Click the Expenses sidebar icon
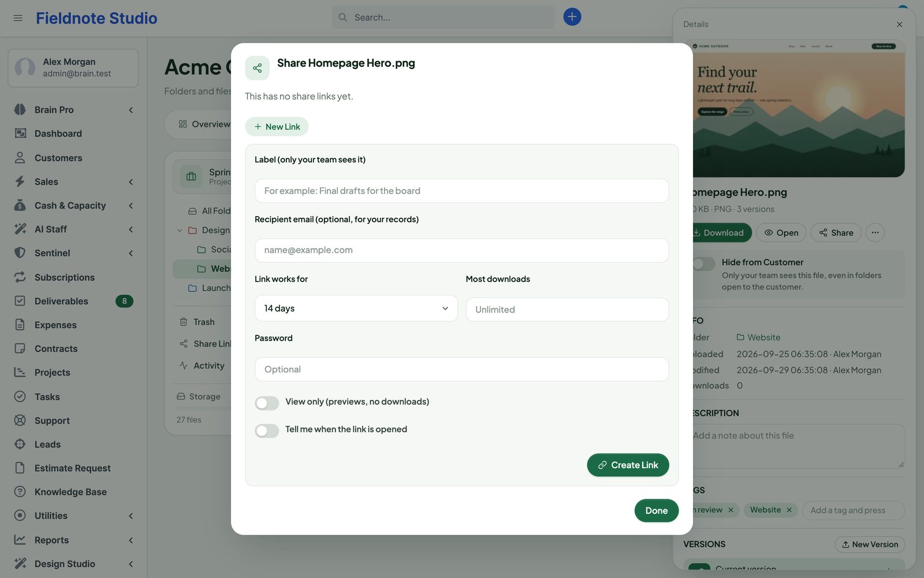The image size is (924, 578). pos(20,325)
